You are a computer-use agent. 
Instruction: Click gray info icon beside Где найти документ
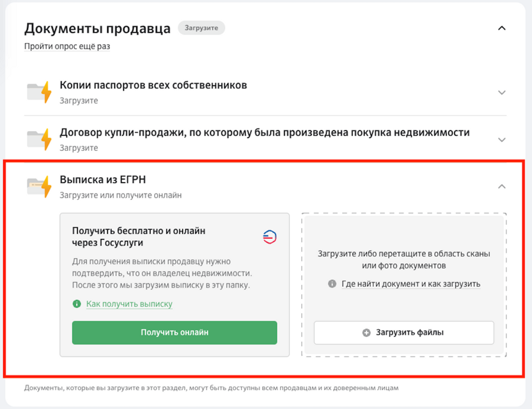332,284
